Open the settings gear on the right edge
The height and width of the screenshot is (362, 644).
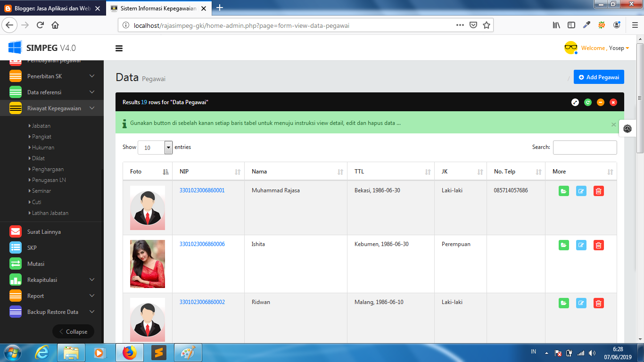(x=627, y=128)
